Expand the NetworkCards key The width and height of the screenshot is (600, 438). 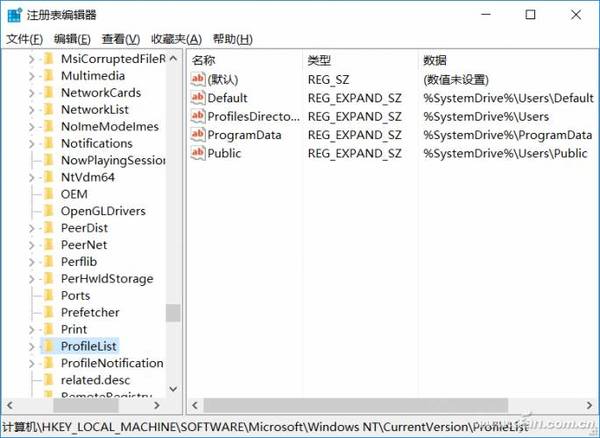[31, 93]
